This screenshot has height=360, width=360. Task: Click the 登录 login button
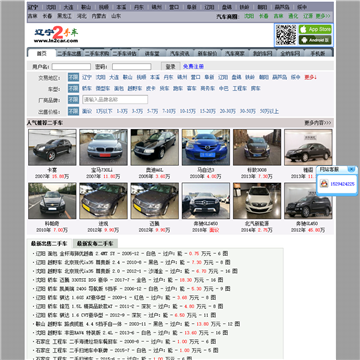click(170, 66)
